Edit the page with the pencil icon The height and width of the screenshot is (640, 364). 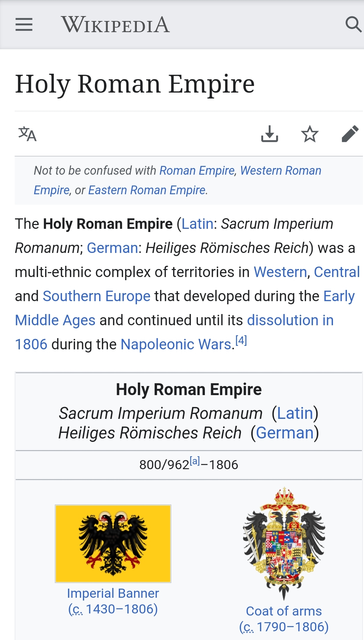click(x=350, y=134)
